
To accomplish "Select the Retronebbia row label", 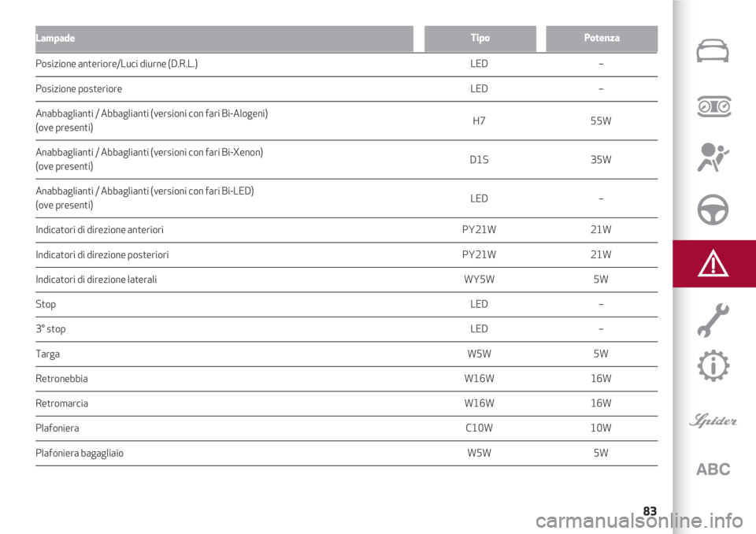I will point(61,379).
